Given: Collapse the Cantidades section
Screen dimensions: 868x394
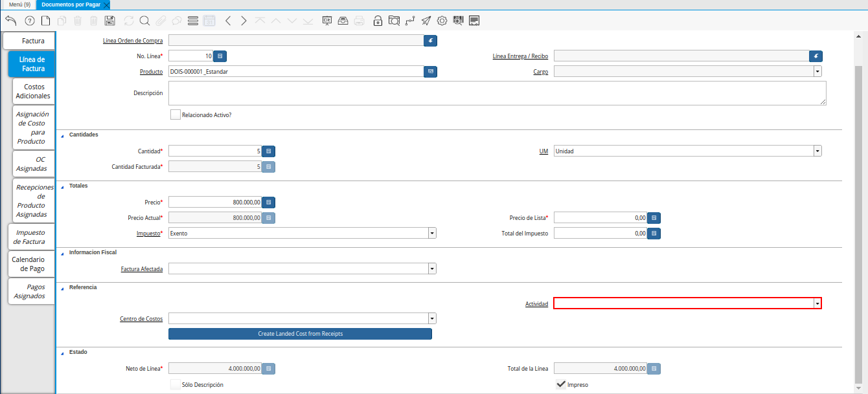Looking at the screenshot, I should (x=63, y=135).
